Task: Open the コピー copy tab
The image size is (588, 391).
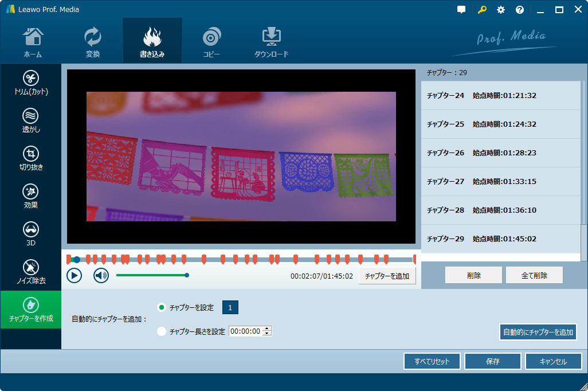Action: 211,42
